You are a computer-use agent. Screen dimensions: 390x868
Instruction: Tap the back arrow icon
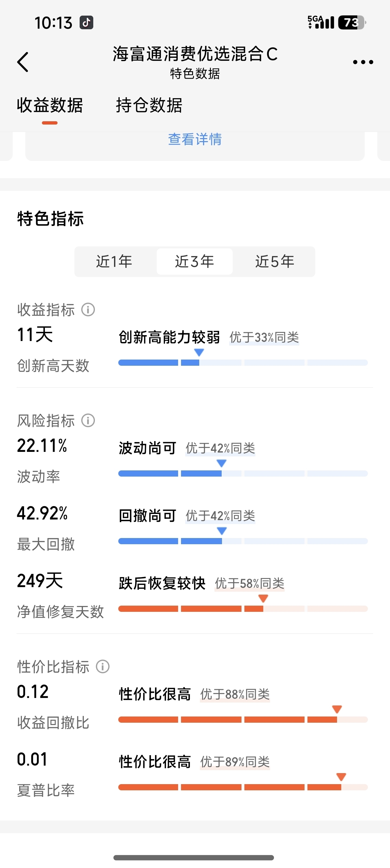point(22,62)
